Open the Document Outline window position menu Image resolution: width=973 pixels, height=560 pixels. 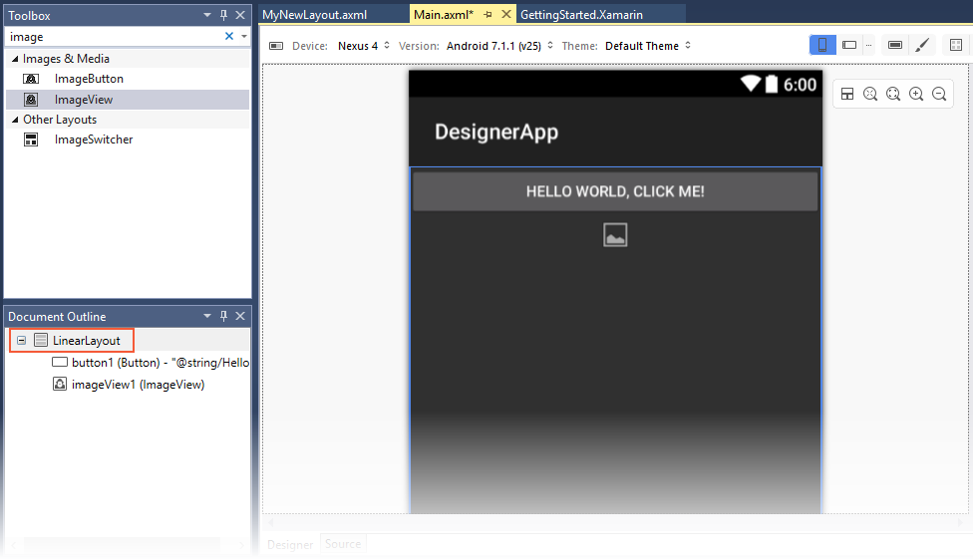point(207,316)
